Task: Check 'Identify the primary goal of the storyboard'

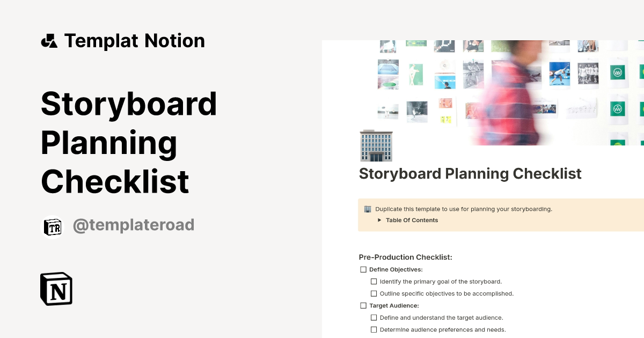Action: click(374, 281)
